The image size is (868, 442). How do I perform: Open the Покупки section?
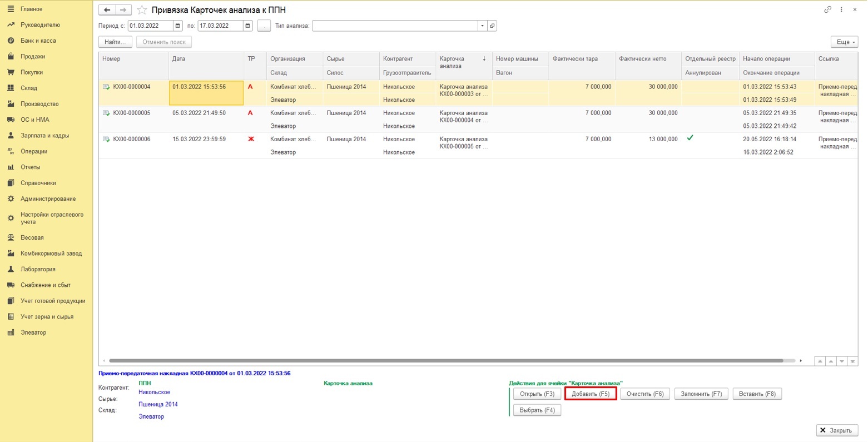pyautogui.click(x=32, y=72)
